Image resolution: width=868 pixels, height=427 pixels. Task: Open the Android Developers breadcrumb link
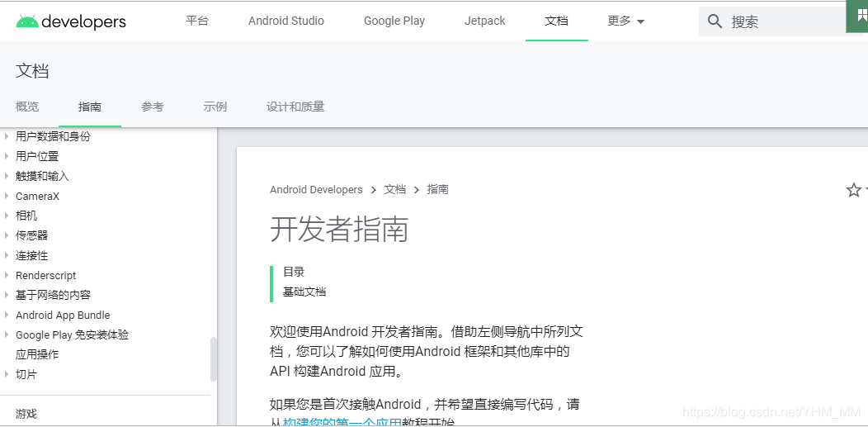click(316, 189)
